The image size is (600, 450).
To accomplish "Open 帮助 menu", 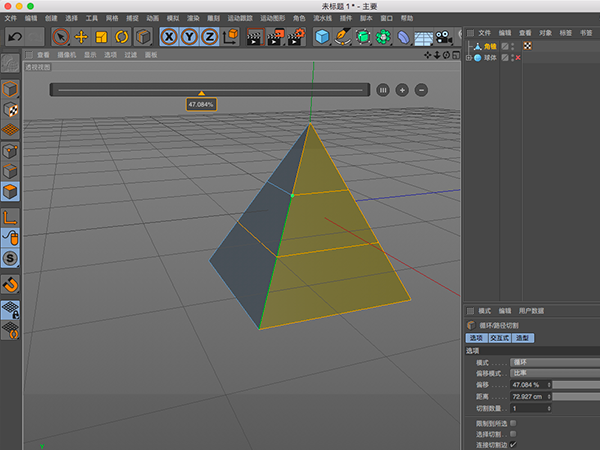I will [407, 18].
